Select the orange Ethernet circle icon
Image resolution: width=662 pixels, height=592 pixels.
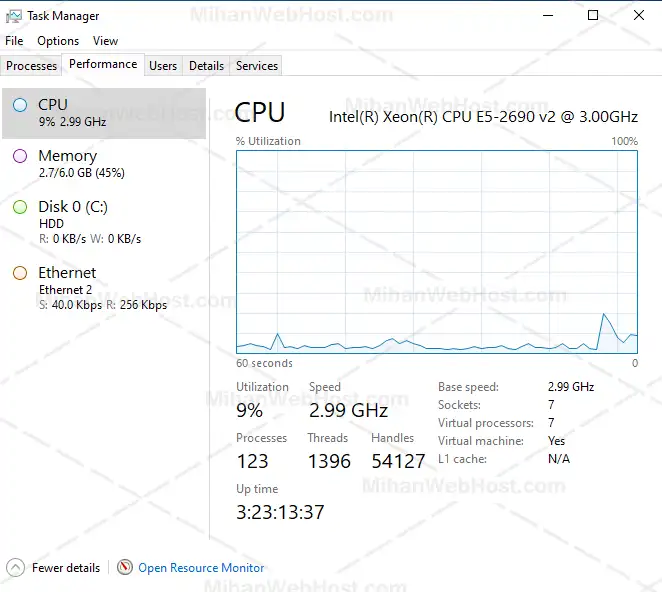[20, 273]
